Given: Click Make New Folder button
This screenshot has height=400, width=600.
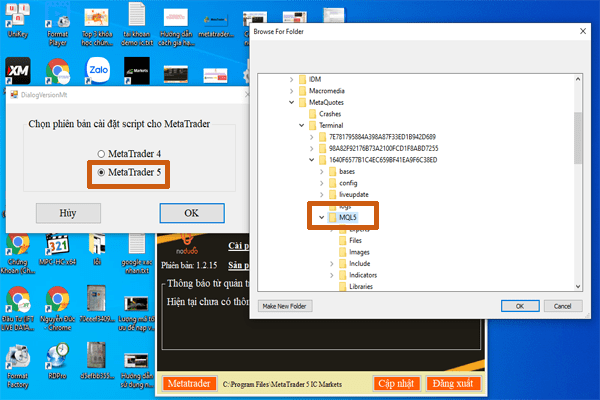Looking at the screenshot, I should click(x=285, y=306).
